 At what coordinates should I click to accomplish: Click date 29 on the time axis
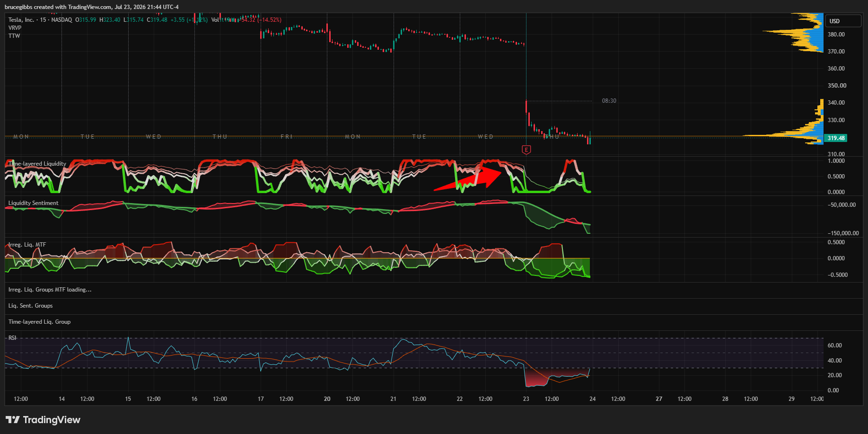[791, 399]
